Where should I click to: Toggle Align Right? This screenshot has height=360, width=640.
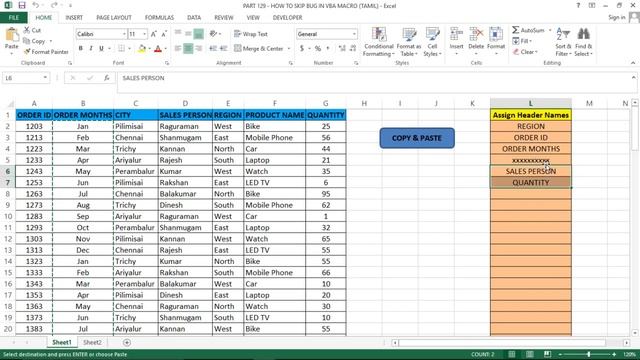pos(199,49)
